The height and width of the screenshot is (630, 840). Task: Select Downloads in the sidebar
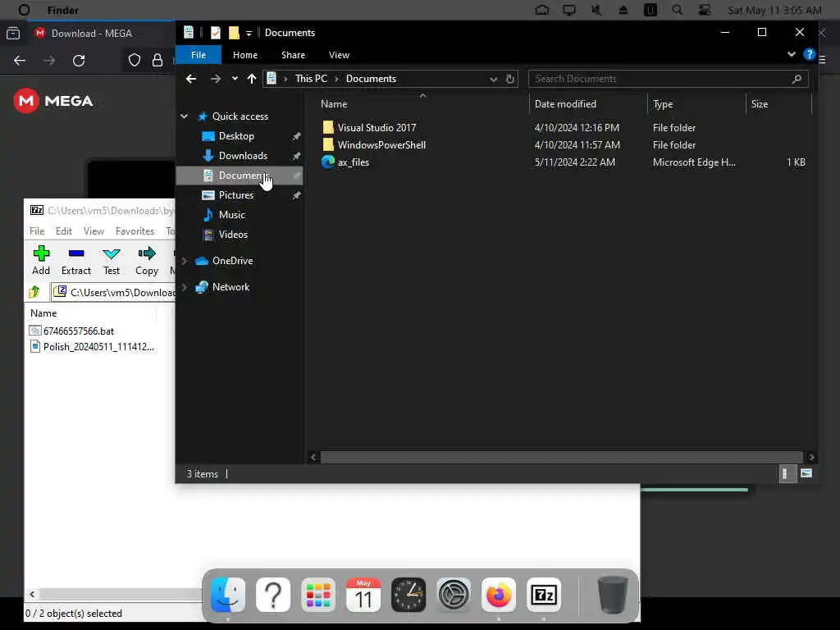[243, 156]
